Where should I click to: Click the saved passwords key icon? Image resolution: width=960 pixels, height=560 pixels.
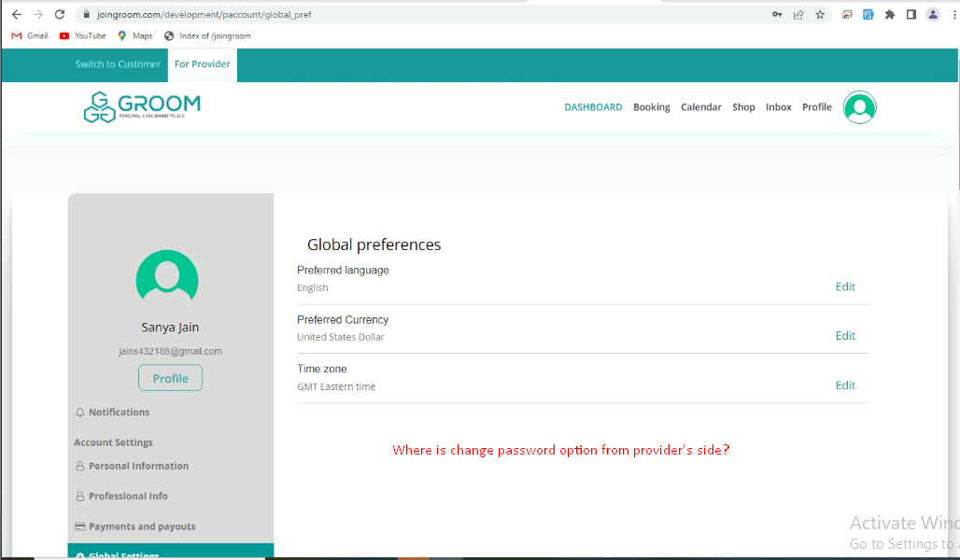pos(777,15)
